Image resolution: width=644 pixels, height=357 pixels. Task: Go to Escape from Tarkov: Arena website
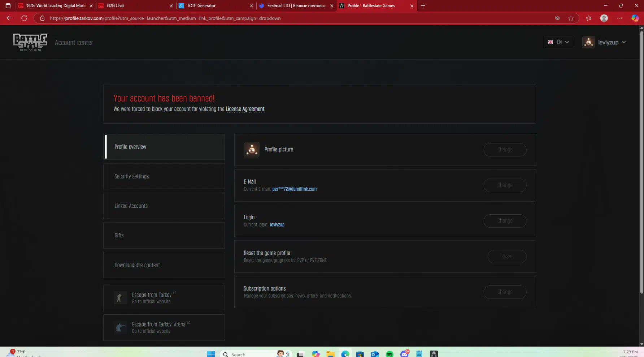[x=164, y=328]
